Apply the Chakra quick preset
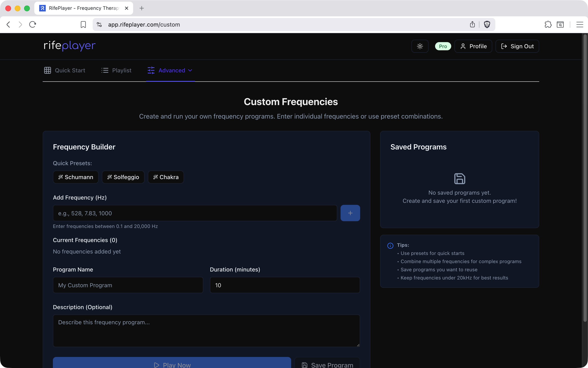This screenshot has height=368, width=588. click(166, 177)
